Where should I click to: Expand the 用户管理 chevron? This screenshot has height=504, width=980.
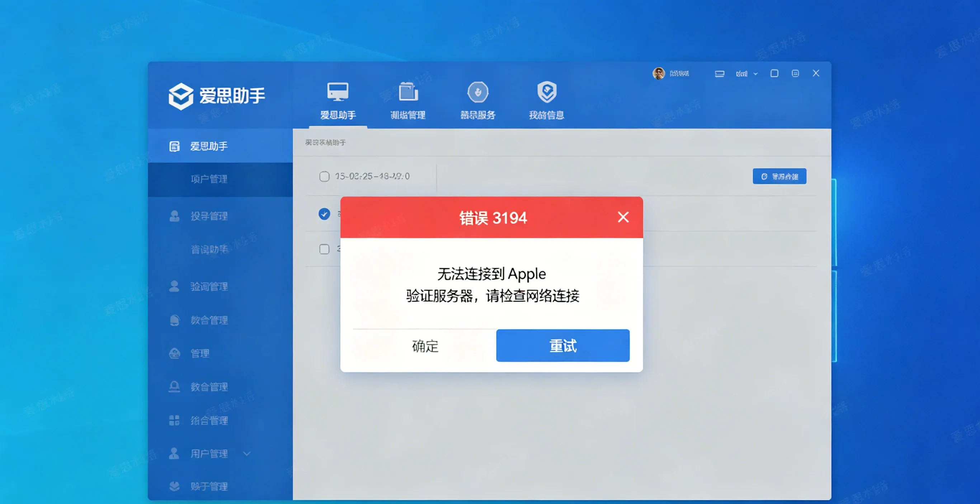coord(247,453)
